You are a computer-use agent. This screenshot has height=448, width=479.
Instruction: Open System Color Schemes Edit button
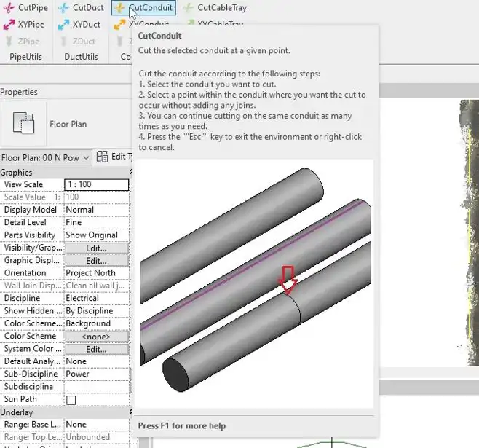click(97, 349)
